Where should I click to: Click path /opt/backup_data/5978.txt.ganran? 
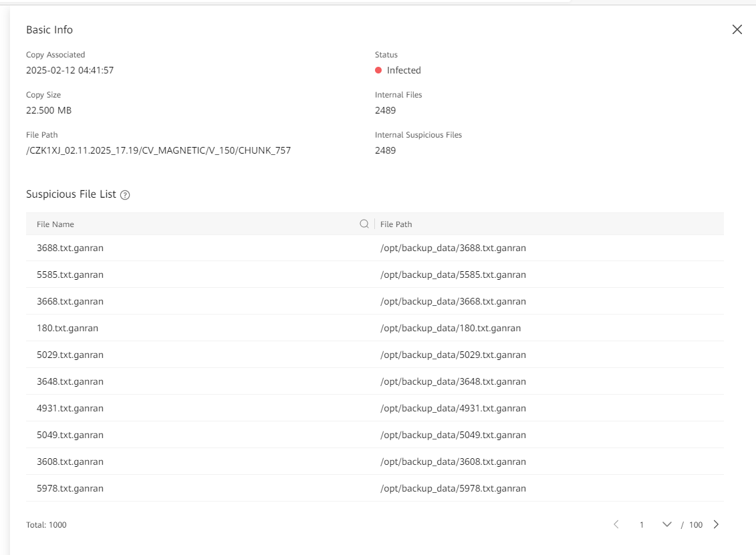coord(453,488)
